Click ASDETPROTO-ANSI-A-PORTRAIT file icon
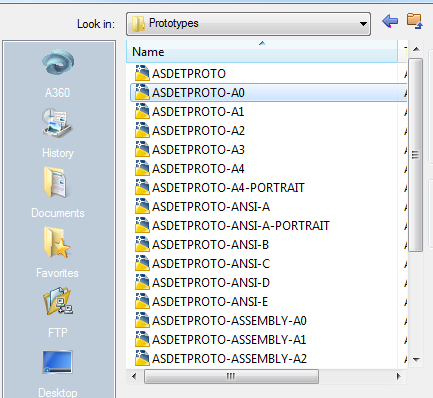 point(142,225)
